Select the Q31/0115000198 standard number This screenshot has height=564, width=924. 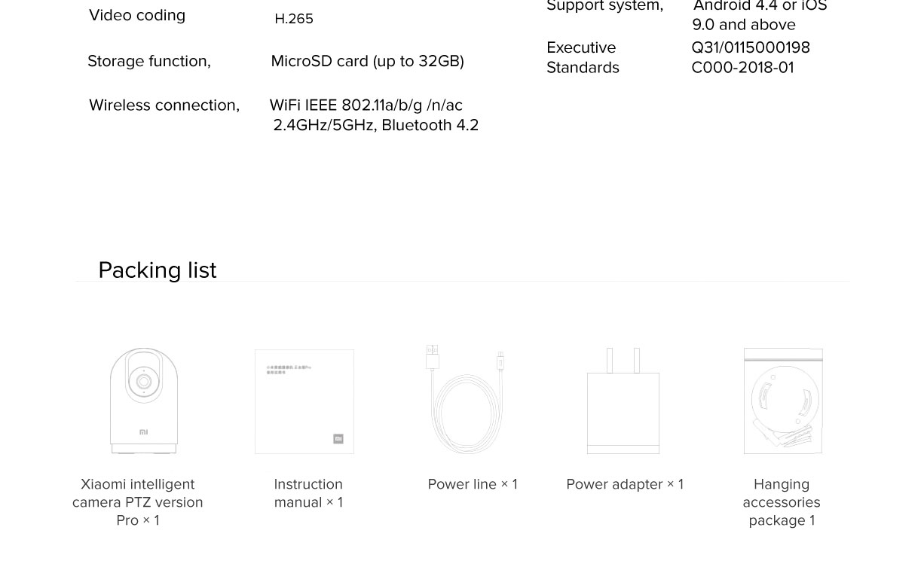(751, 48)
